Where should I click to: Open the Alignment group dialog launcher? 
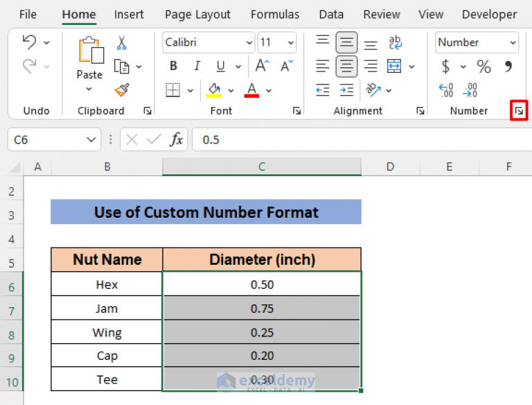420,111
